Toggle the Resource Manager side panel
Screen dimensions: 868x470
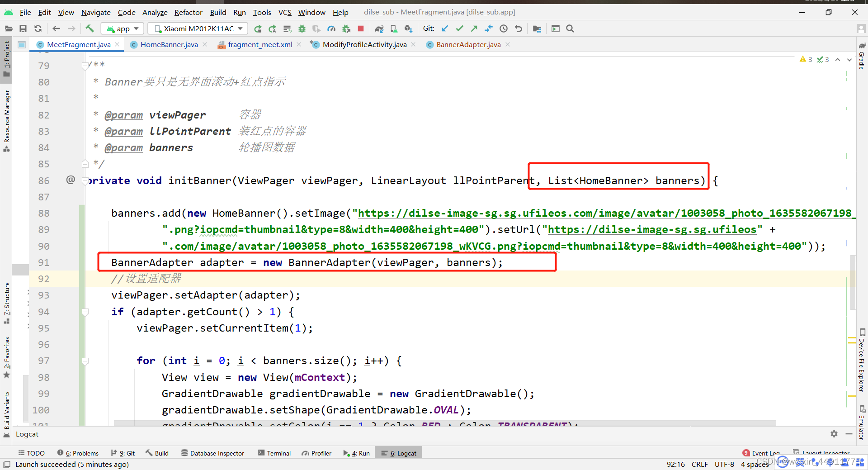point(7,120)
